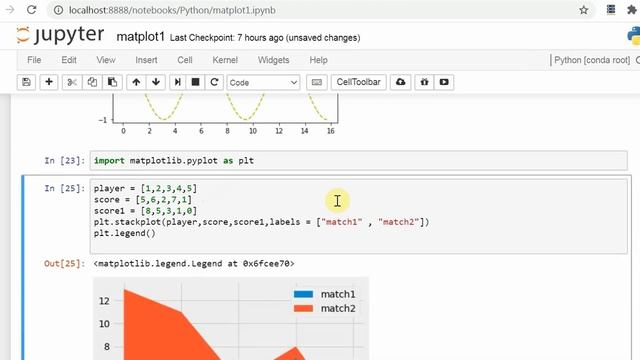Open the browser extensions puzzle icon
This screenshot has width=640, height=360.
(632, 10)
